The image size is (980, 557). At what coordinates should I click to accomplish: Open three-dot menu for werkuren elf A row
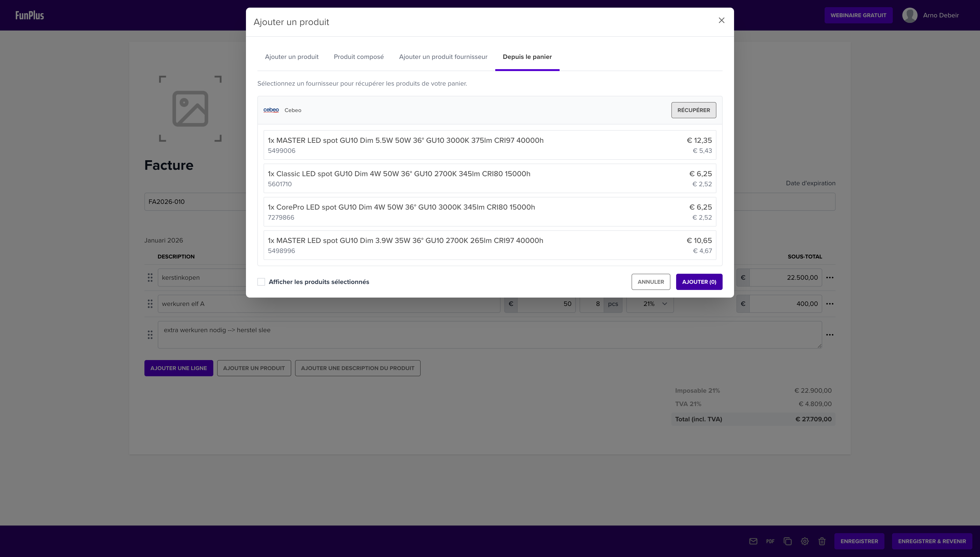[x=829, y=304]
